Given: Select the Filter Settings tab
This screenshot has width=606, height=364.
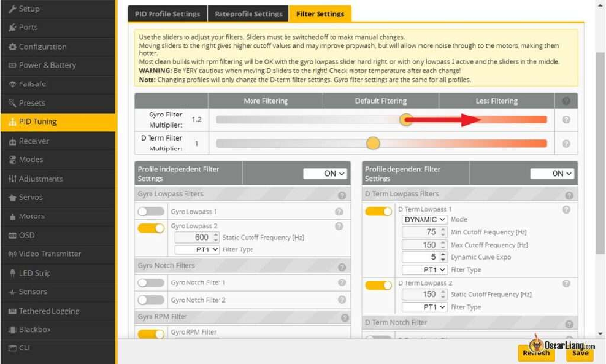Looking at the screenshot, I should (x=320, y=14).
